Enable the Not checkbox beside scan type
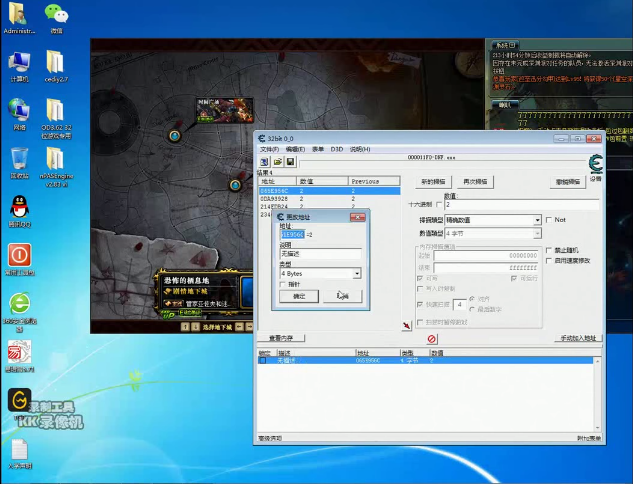The width and height of the screenshot is (633, 484). [548, 220]
